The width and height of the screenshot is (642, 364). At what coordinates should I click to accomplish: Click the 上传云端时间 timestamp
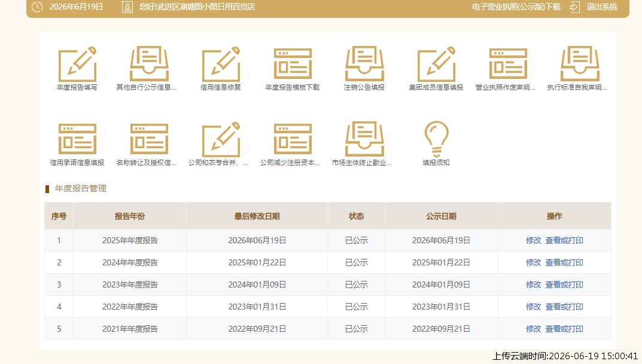(565, 356)
